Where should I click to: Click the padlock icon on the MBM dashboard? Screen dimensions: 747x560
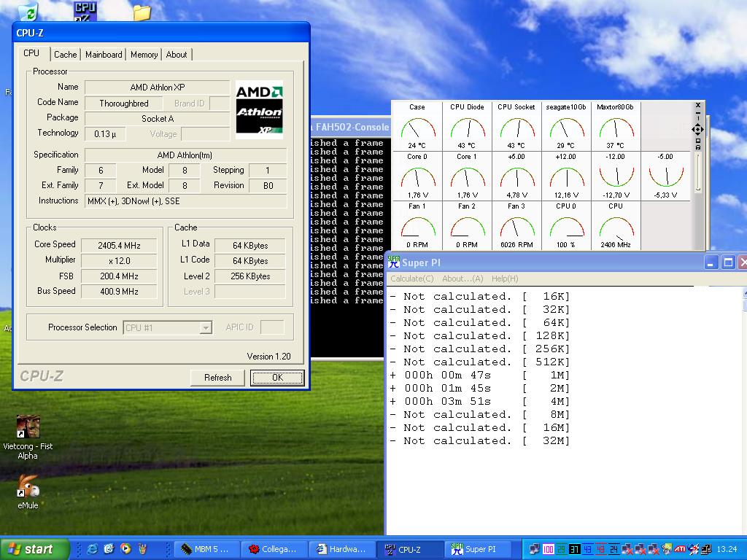click(698, 147)
